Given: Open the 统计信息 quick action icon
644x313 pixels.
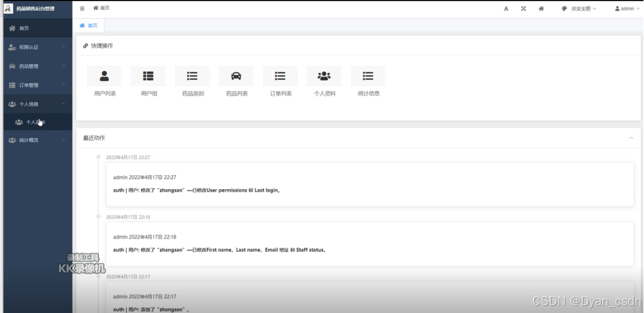Looking at the screenshot, I should [x=368, y=76].
